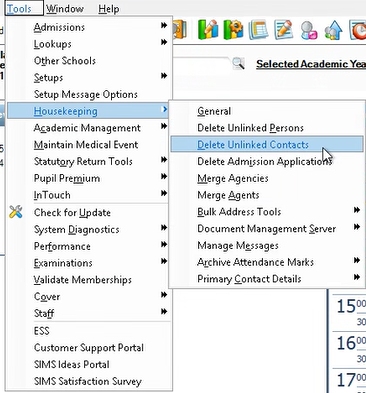
Task: Expand the Academic Management submenu arrow
Action: pyautogui.click(x=164, y=126)
